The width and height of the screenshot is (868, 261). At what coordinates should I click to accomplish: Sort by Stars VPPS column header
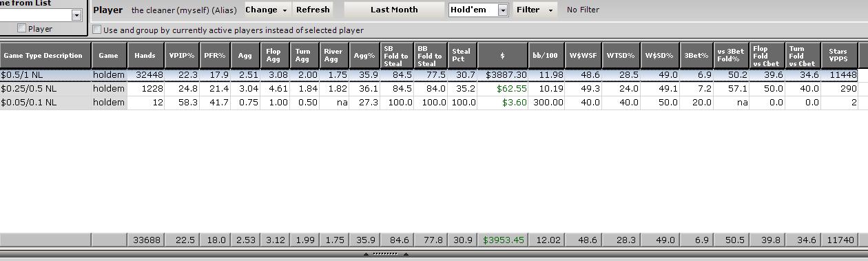(840, 55)
